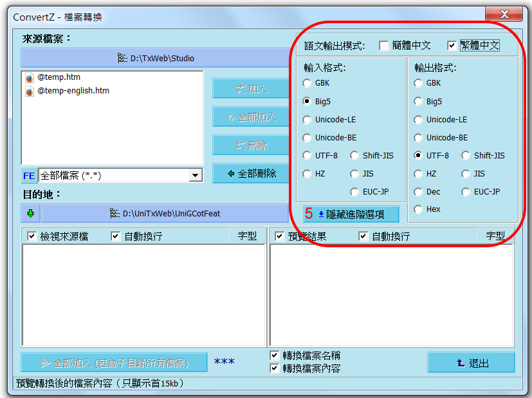Select Unicode-LE as output format
The image size is (532, 398).
419,120
